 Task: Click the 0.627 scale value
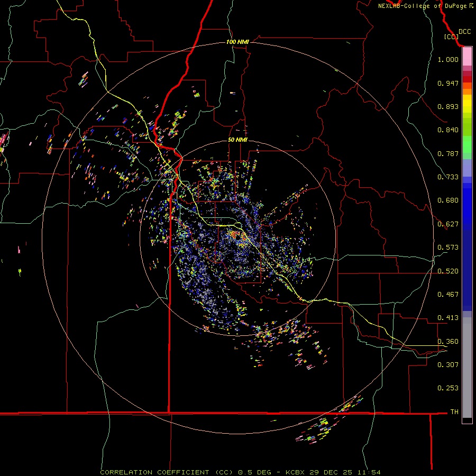448,224
